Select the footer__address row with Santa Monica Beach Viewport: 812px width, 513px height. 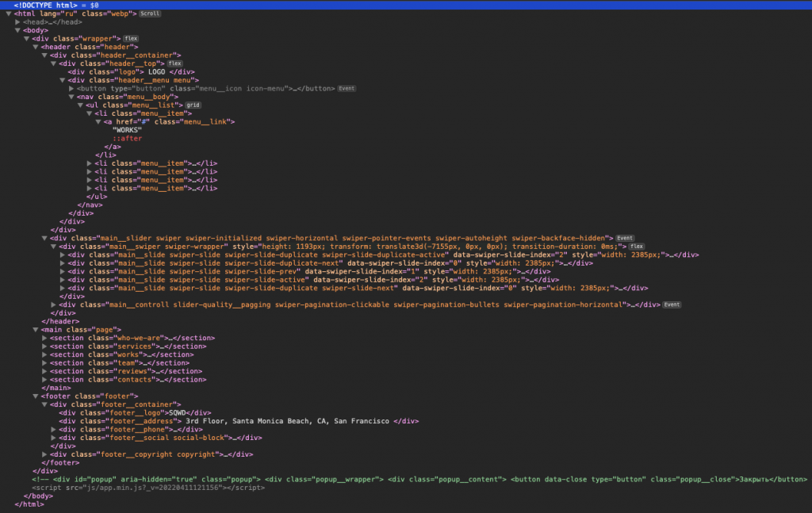pyautogui.click(x=239, y=421)
